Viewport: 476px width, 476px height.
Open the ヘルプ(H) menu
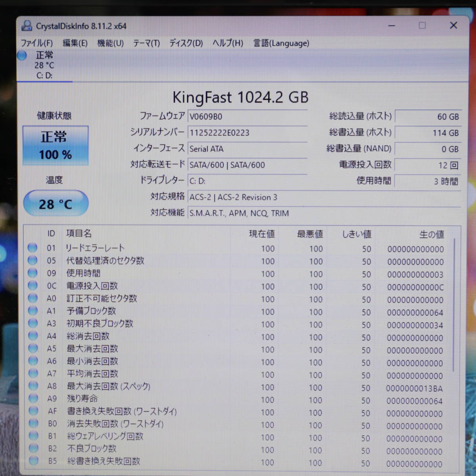click(x=228, y=43)
